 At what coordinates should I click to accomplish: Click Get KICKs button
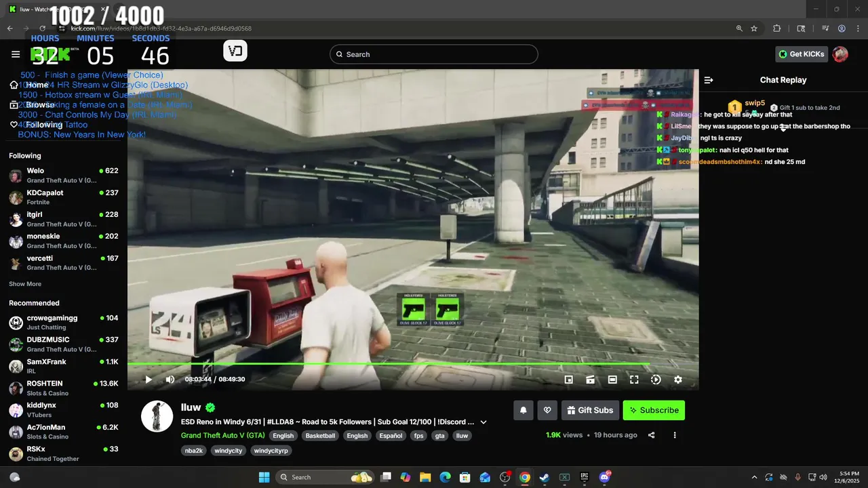click(802, 54)
